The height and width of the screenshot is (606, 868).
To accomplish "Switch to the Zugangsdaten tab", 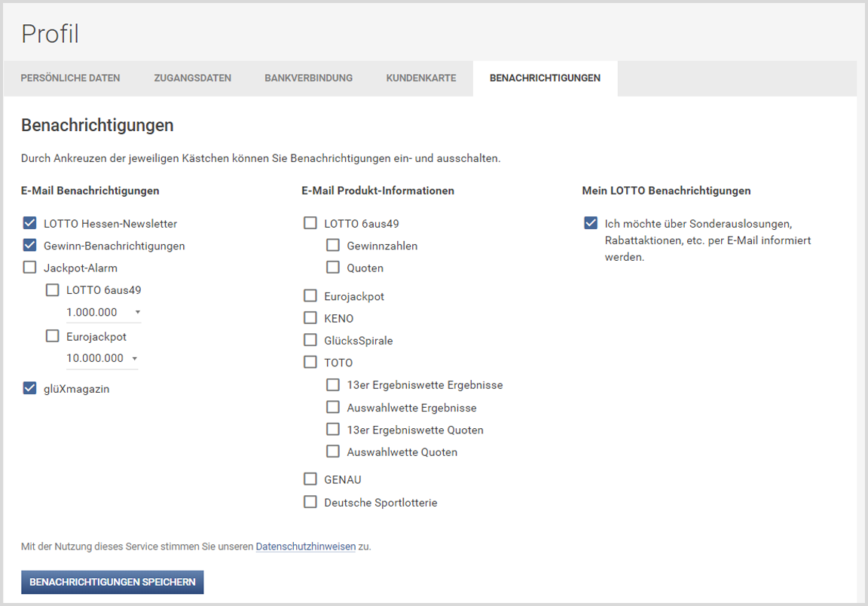I will [193, 78].
